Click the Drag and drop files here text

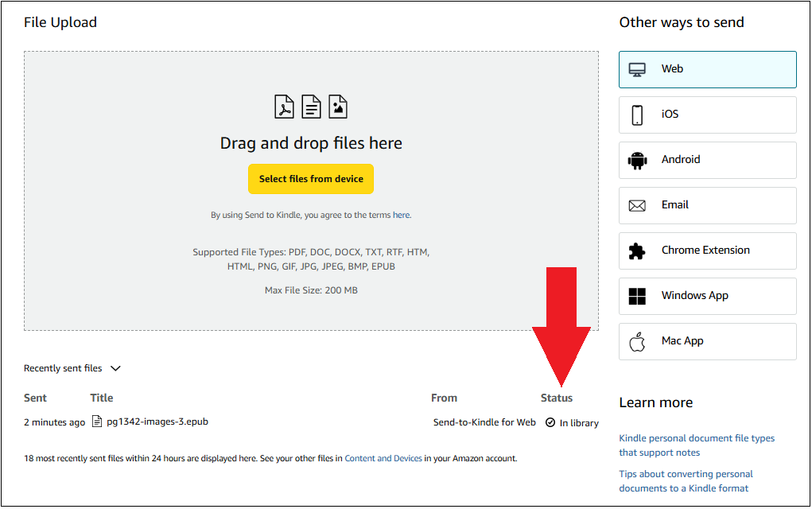pyautogui.click(x=311, y=143)
